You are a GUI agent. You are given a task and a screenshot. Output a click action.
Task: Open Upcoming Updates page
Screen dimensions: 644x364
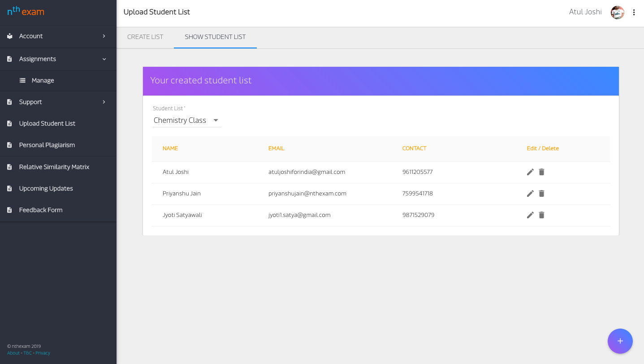pyautogui.click(x=58, y=189)
